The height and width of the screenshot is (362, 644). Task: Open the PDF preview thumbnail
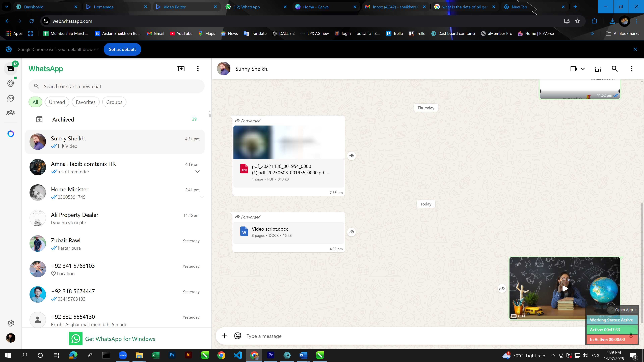click(x=289, y=142)
